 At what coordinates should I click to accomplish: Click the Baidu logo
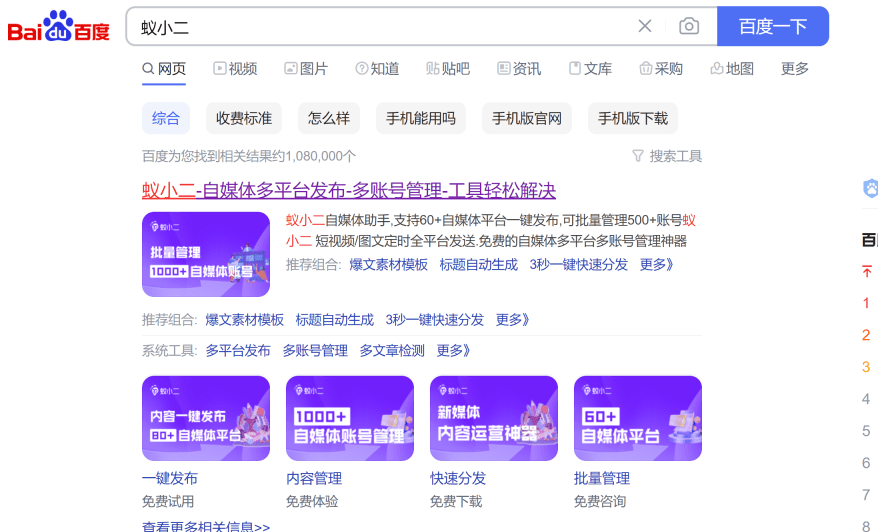[58, 26]
